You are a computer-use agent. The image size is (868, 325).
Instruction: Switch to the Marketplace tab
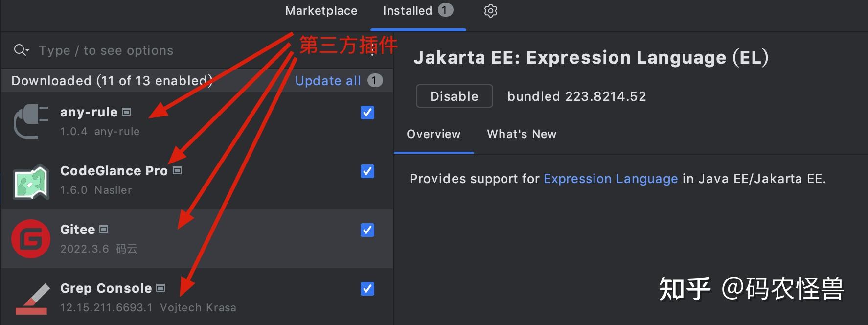point(321,11)
